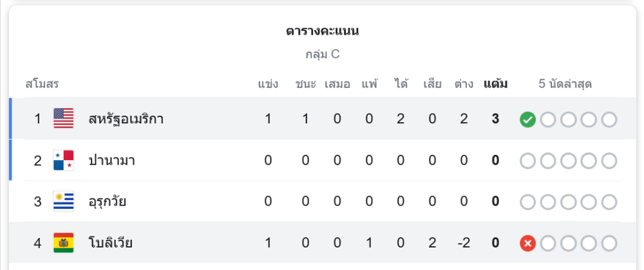Click the สโมสร column header
This screenshot has height=270, width=644.
click(43, 84)
